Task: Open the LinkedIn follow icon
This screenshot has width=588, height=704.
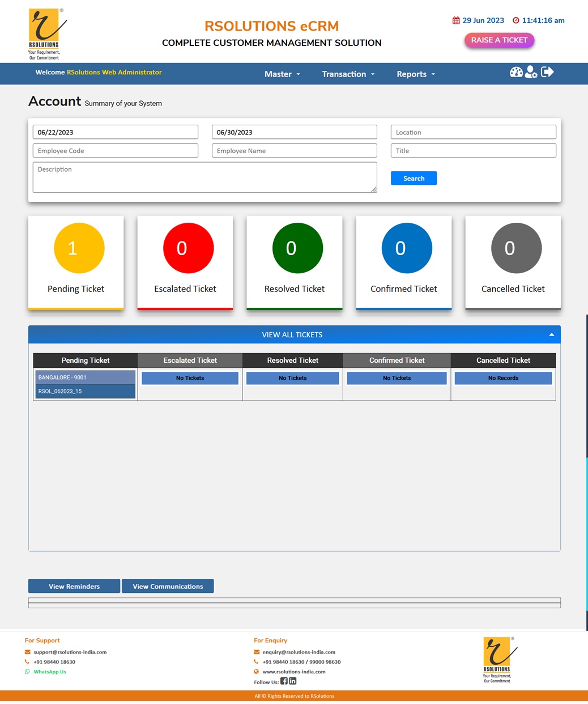Action: coord(293,681)
